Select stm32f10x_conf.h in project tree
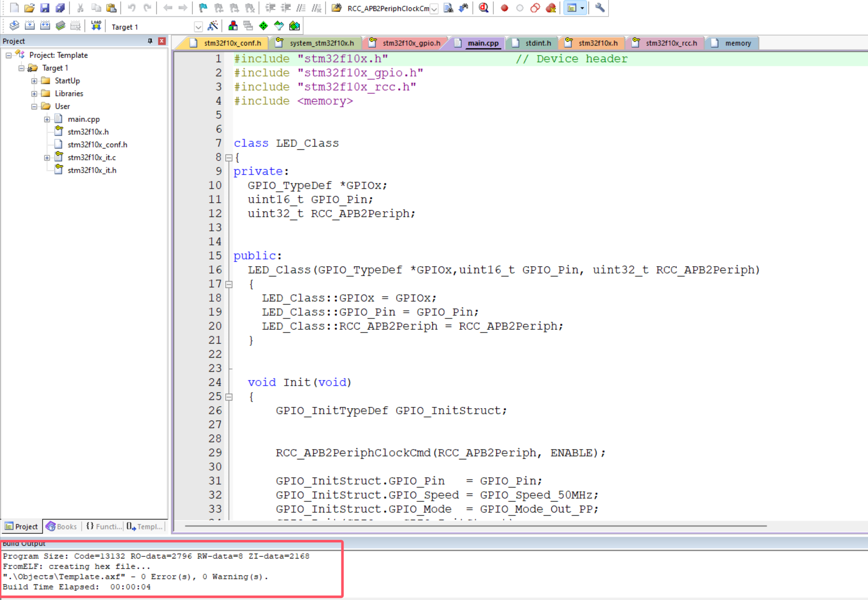 click(x=97, y=145)
